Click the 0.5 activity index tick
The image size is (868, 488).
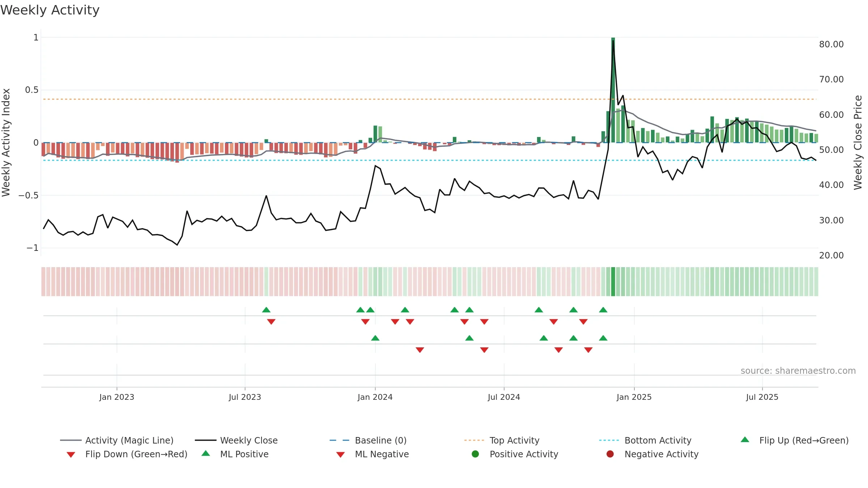click(32, 90)
